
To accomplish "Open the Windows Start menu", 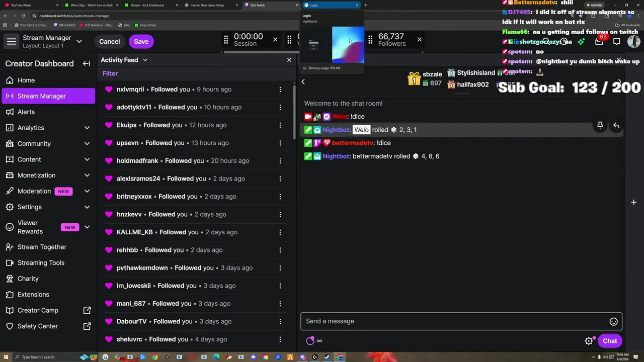I will [6, 357].
